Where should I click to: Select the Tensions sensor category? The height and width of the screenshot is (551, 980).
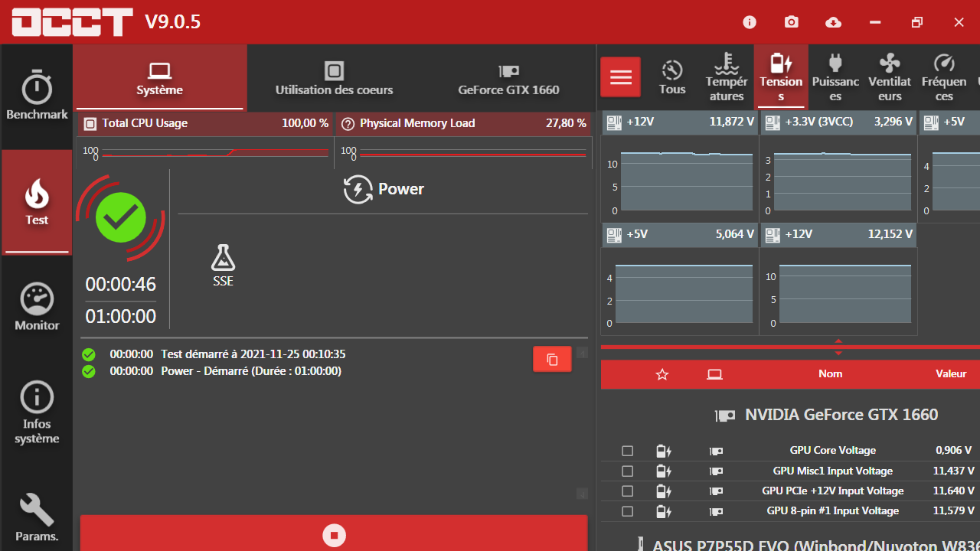click(781, 77)
